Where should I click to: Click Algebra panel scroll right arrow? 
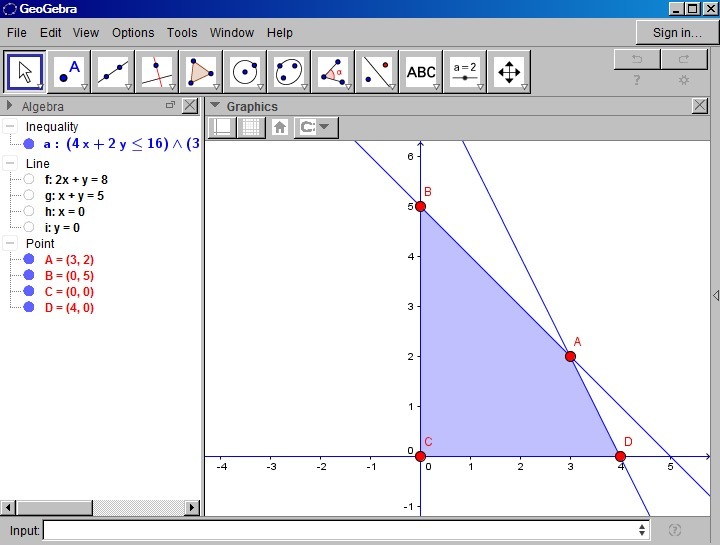192,507
